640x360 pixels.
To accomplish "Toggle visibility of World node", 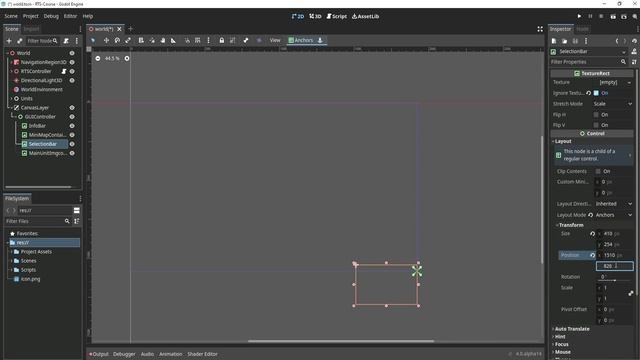I will [72, 53].
